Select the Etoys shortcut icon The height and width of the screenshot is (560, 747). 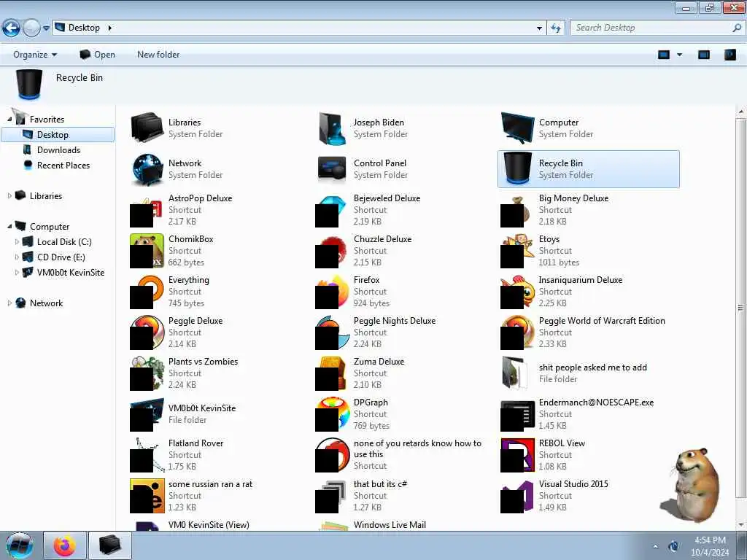pos(517,251)
